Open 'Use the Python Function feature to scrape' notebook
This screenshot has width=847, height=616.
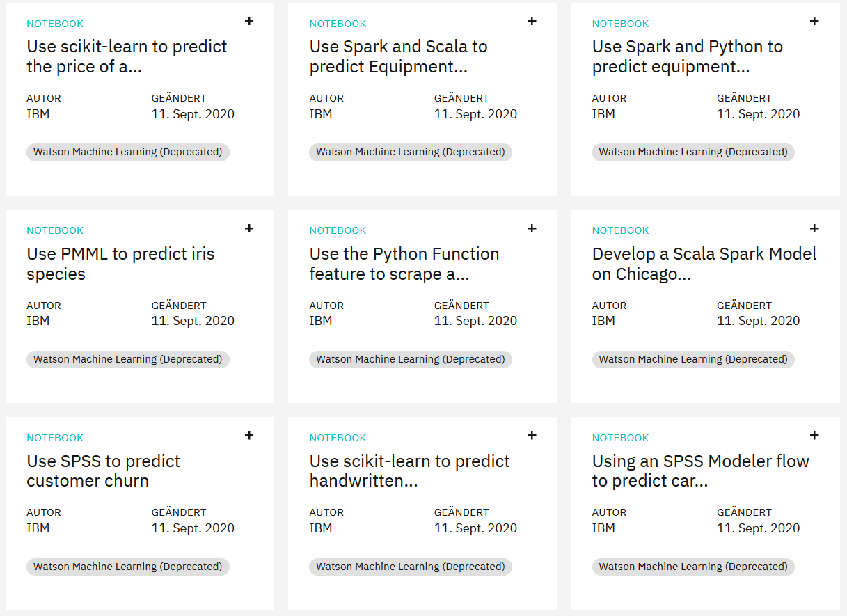click(404, 264)
